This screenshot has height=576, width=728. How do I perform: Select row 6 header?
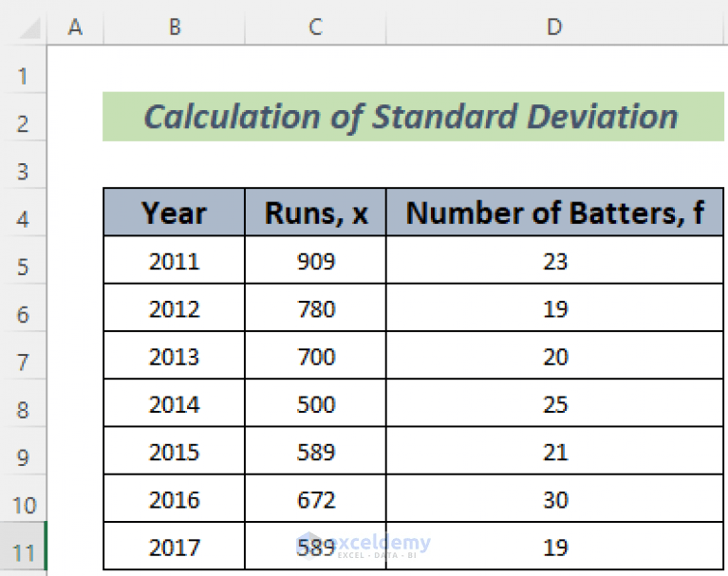[23, 308]
